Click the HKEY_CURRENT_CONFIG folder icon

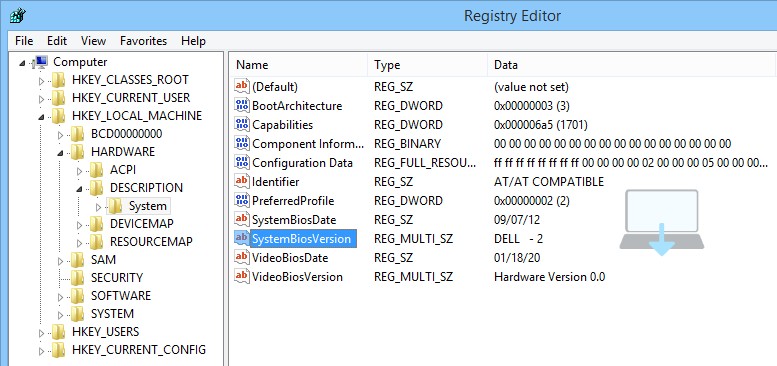coord(58,350)
